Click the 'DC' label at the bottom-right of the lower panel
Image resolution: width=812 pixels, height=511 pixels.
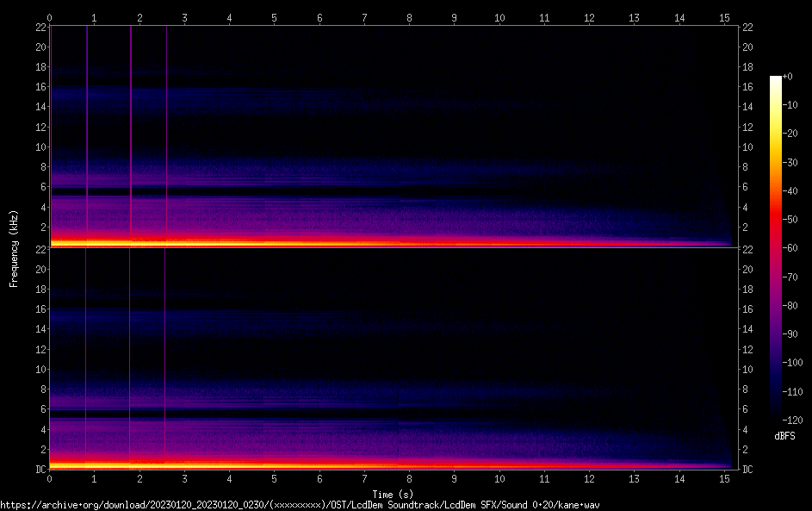point(749,470)
